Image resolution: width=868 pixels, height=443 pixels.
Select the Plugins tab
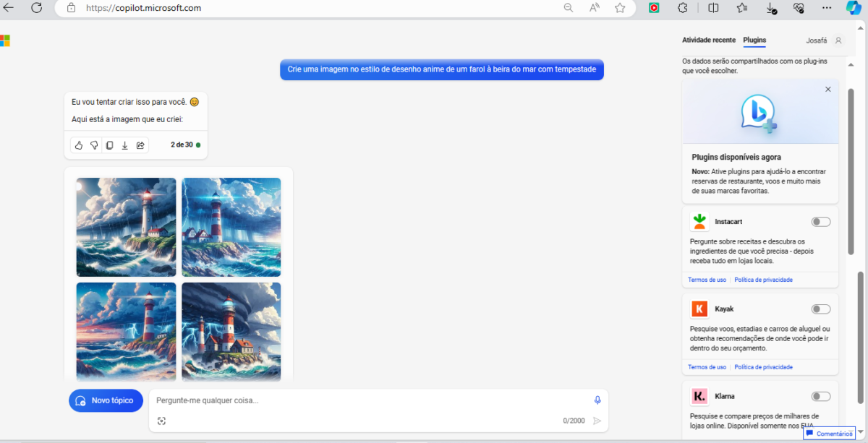(x=754, y=40)
